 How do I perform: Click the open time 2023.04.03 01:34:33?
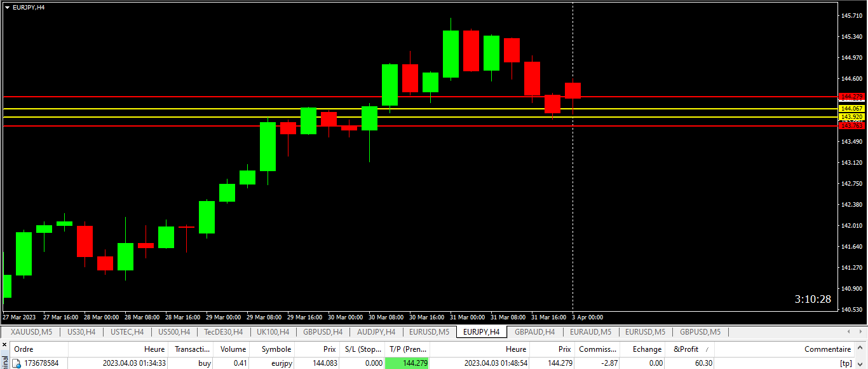134,363
